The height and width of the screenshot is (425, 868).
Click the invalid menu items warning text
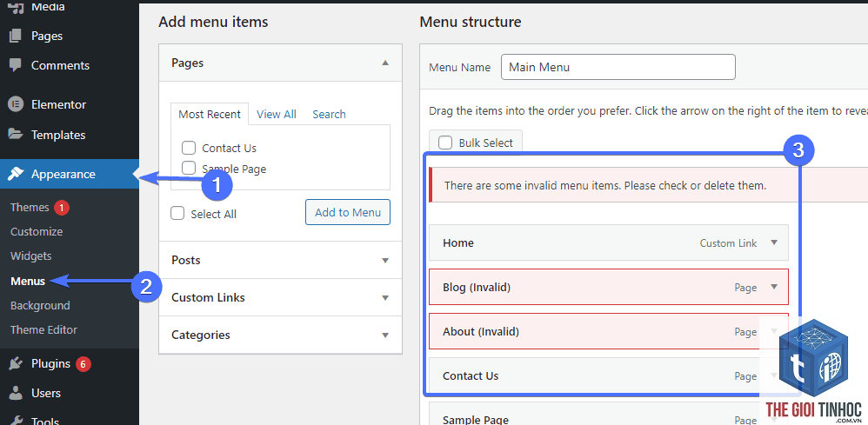coord(605,186)
